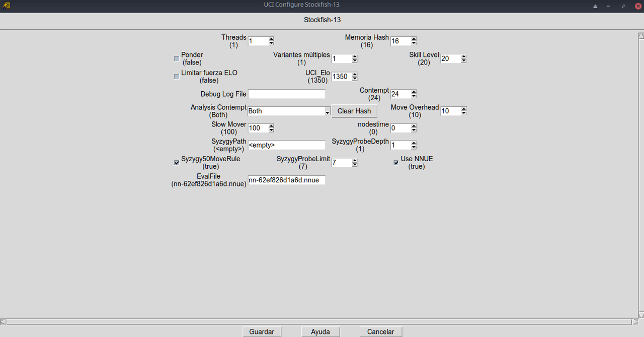Toggle the Ponder checkbox
The height and width of the screenshot is (337, 644).
click(x=177, y=58)
